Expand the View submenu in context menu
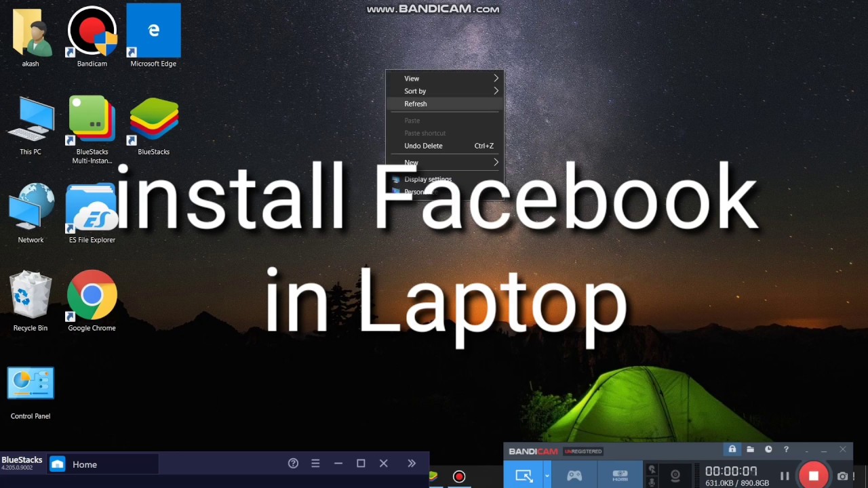This screenshot has width=868, height=488. tap(444, 79)
